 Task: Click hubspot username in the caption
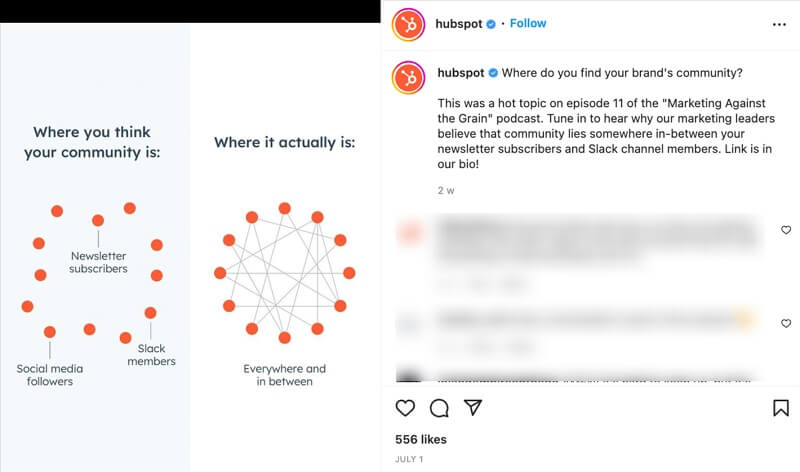pos(461,73)
